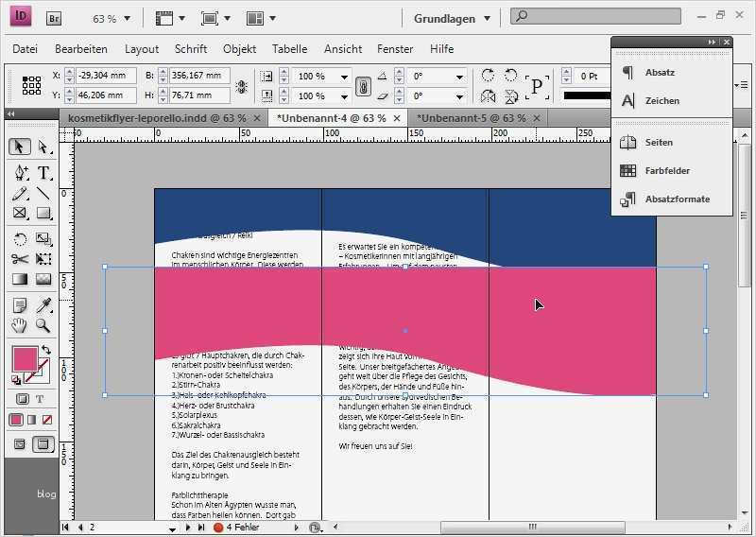Set formatting to affect text
The width and height of the screenshot is (756, 537).
[x=40, y=399]
